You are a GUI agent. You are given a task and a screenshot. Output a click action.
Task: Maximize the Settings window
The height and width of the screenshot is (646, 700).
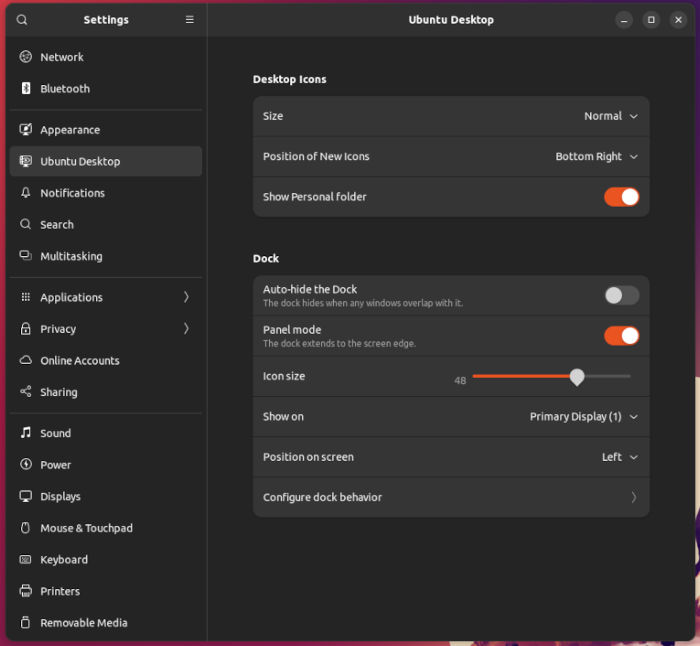651,20
